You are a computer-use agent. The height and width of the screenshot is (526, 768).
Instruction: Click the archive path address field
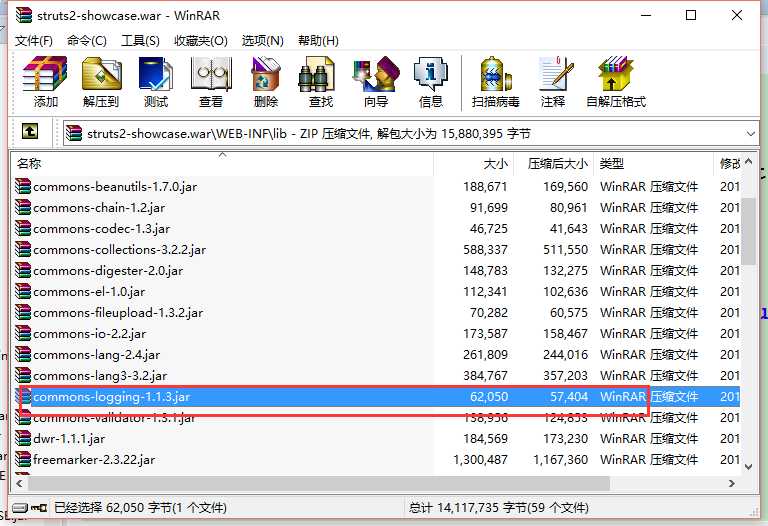click(x=410, y=133)
